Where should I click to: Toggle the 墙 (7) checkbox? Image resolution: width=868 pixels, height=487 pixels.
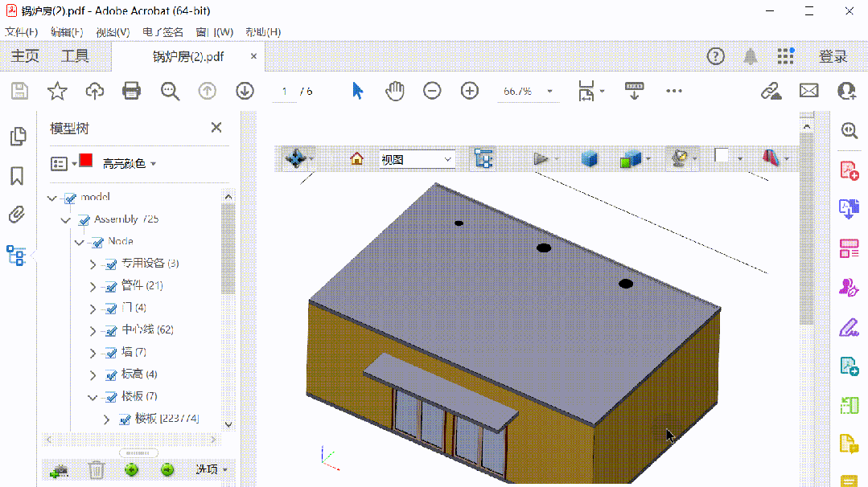pos(111,352)
